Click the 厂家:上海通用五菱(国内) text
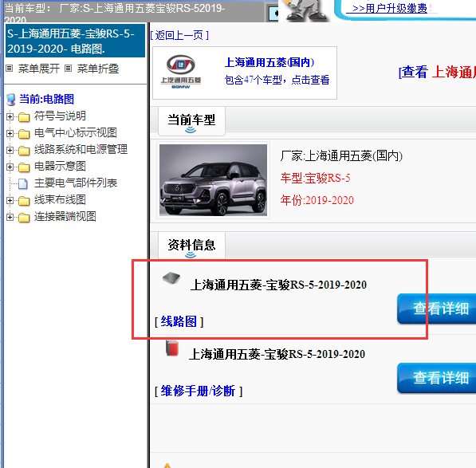Screen dimensions: 476x468 coord(341,156)
